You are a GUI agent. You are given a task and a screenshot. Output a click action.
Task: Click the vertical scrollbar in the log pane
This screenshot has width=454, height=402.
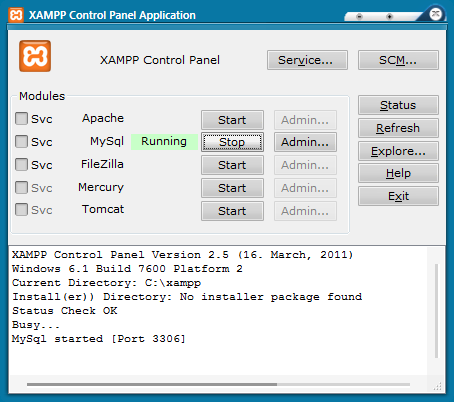[436, 311]
